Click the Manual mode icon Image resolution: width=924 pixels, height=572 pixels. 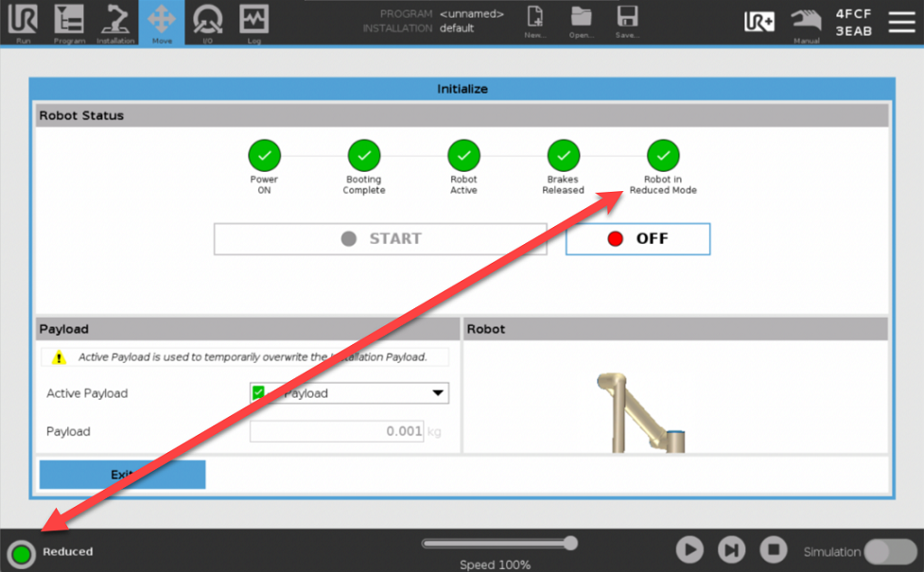point(806,22)
